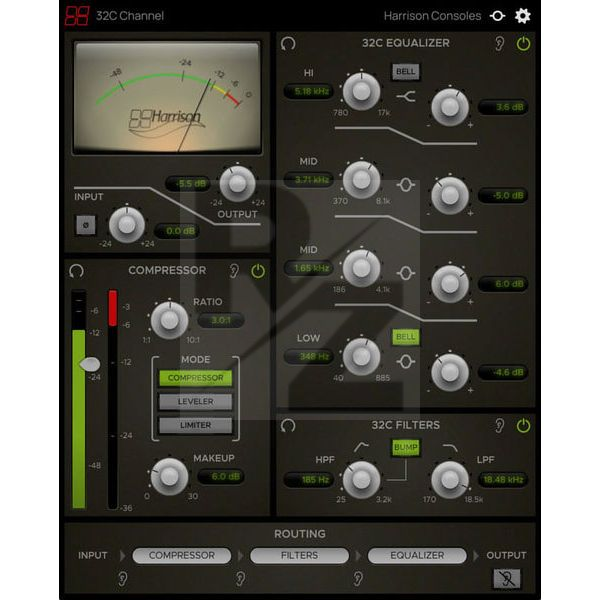Image resolution: width=600 pixels, height=600 pixels.
Task: Click the HPF curve icon
Action: click(361, 447)
